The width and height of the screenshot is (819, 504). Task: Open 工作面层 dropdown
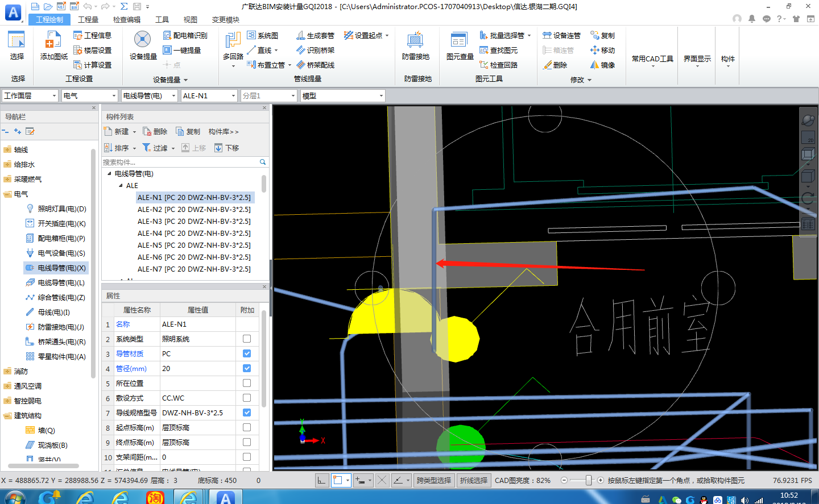[x=30, y=95]
